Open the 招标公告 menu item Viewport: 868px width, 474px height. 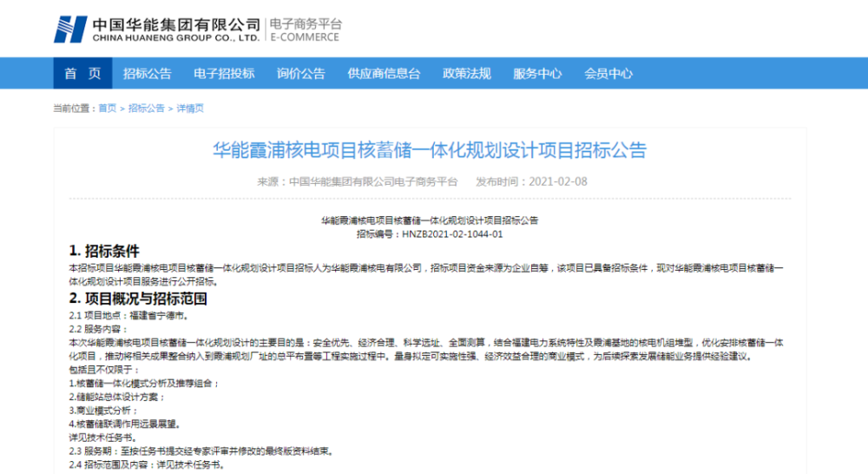(148, 73)
